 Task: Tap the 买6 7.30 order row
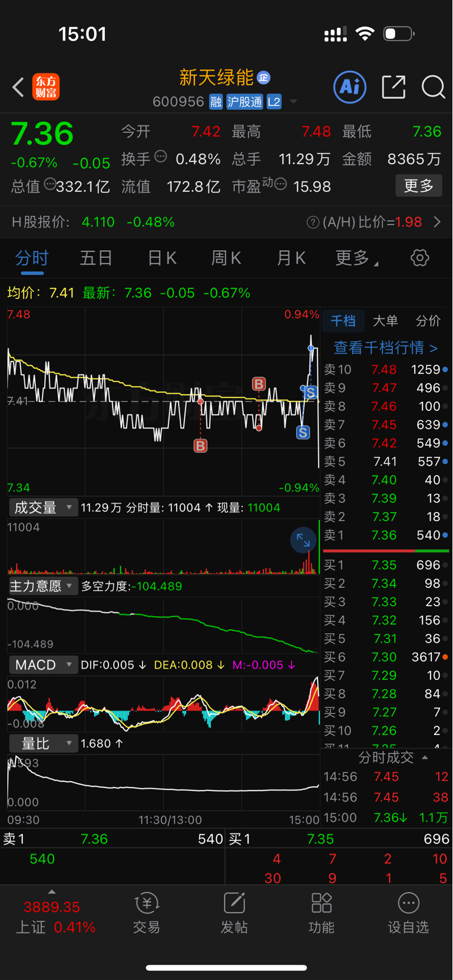click(x=386, y=657)
